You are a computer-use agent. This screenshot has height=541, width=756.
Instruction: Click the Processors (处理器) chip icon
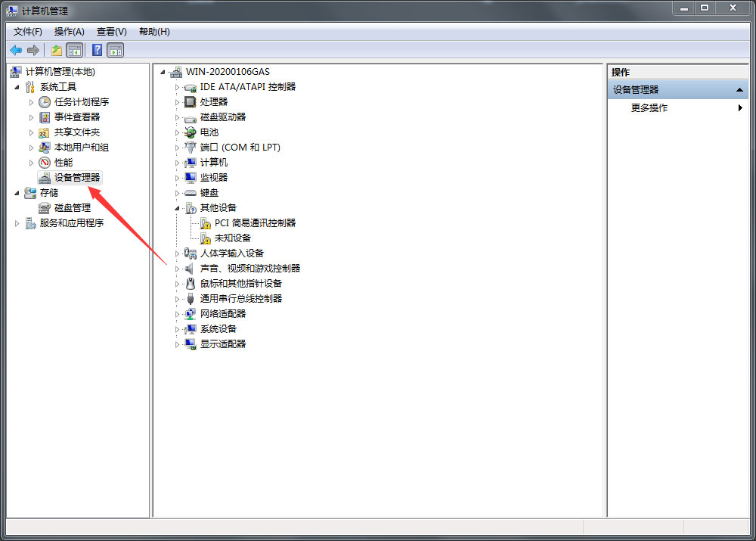(x=191, y=102)
